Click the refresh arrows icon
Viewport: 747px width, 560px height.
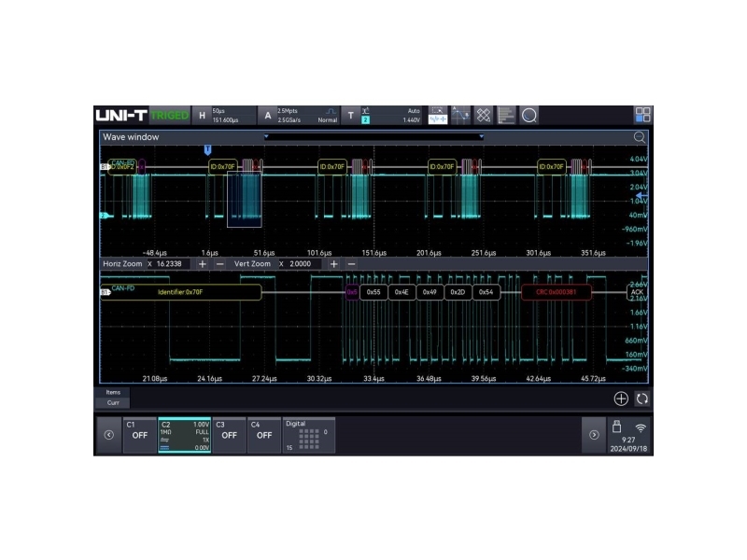(x=641, y=399)
